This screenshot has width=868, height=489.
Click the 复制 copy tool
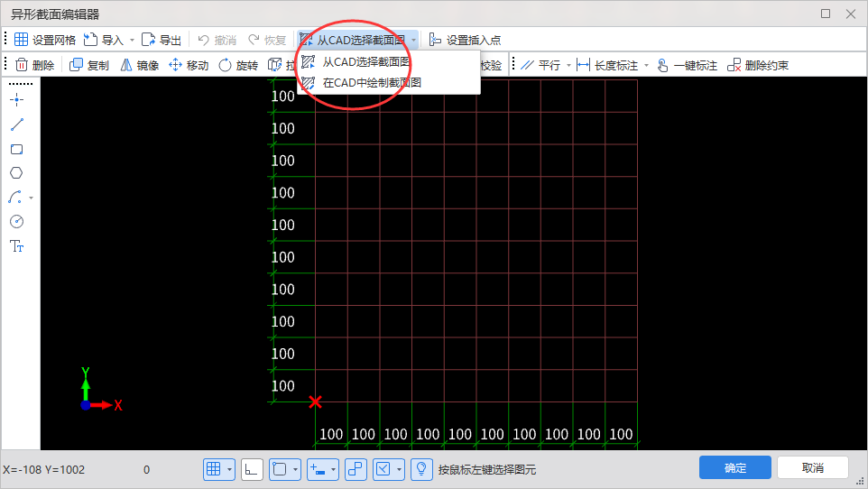click(89, 65)
